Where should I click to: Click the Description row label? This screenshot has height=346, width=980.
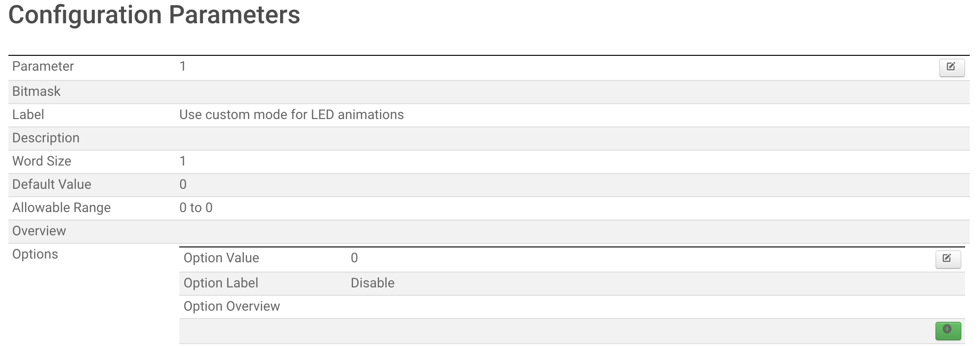tap(46, 138)
